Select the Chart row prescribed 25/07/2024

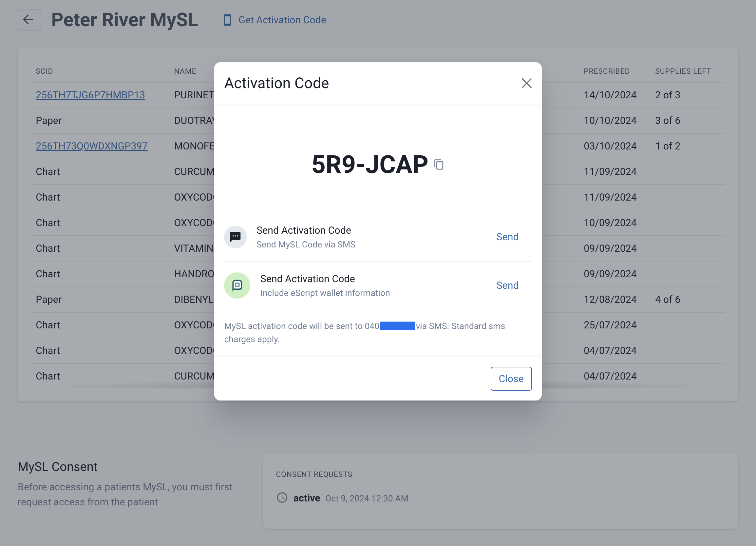pyautogui.click(x=100, y=324)
